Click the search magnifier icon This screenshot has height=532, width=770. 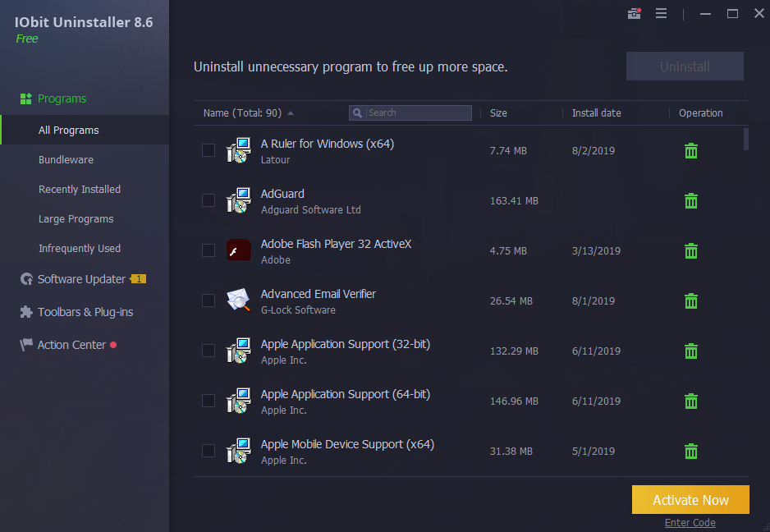pyautogui.click(x=356, y=112)
